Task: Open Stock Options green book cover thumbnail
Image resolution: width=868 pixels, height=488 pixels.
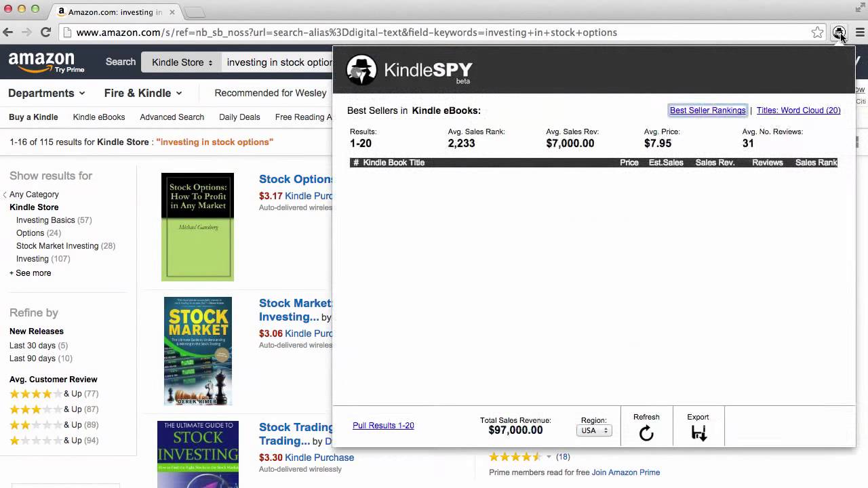Action: pos(197,227)
